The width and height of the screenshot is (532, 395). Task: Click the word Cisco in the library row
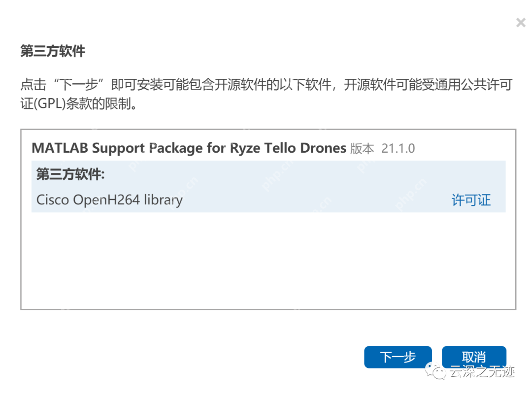tap(53, 200)
